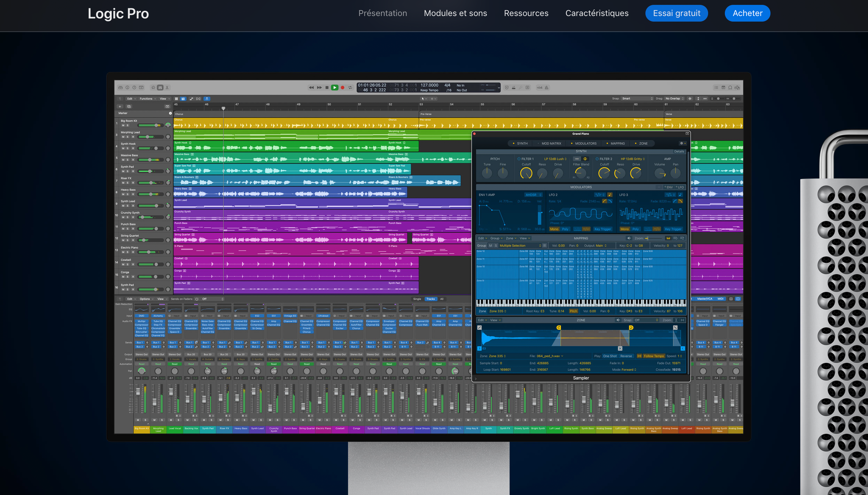This screenshot has height=495, width=868.
Task: Click the fade-in handle icon in ZONE editor
Action: 479,328
